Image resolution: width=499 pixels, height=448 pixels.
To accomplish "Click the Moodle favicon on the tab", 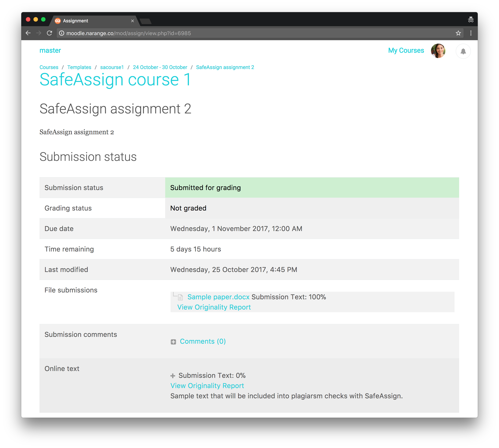I will pos(58,21).
